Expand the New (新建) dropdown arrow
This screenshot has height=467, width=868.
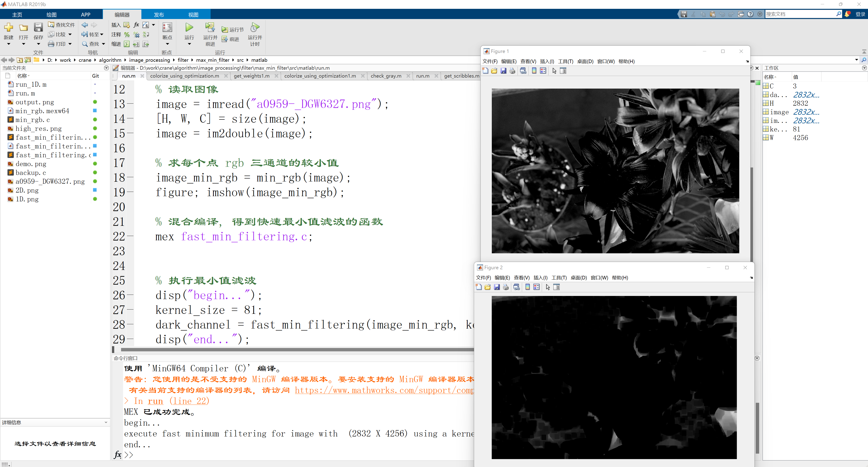[x=8, y=44]
